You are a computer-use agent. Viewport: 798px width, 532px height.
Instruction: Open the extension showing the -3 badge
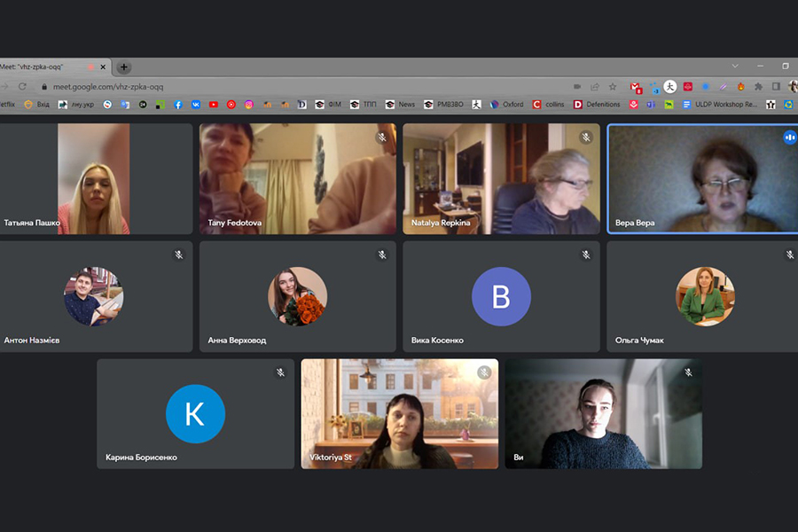(x=654, y=88)
